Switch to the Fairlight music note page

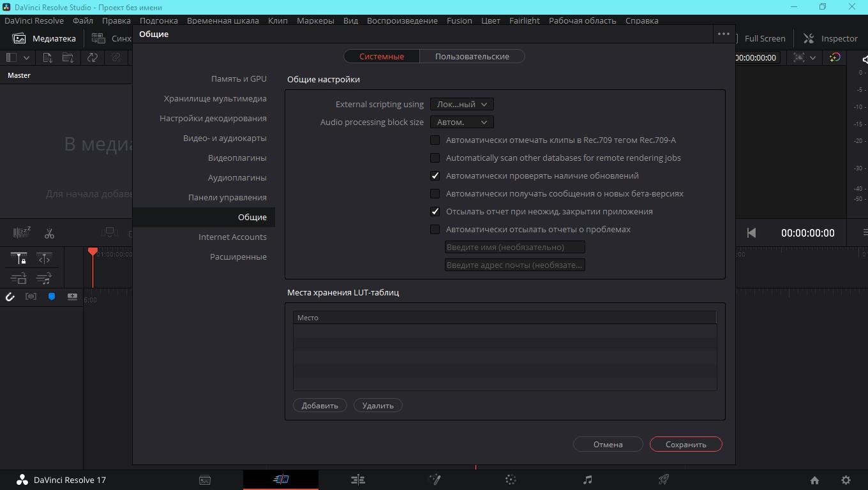coord(587,480)
